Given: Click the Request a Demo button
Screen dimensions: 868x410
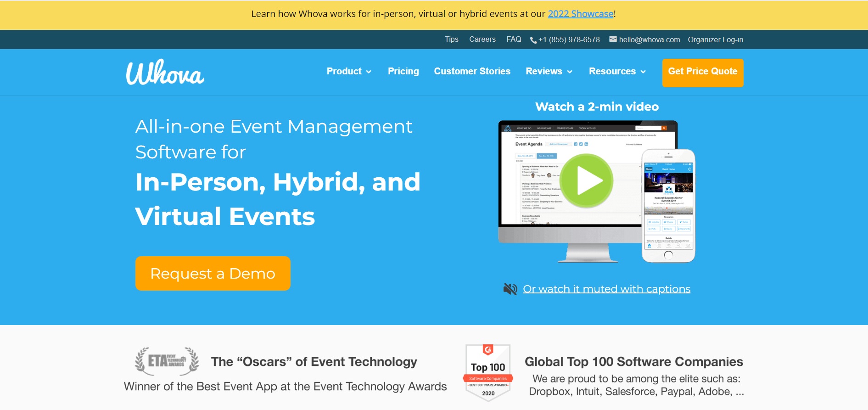Looking at the screenshot, I should (213, 273).
